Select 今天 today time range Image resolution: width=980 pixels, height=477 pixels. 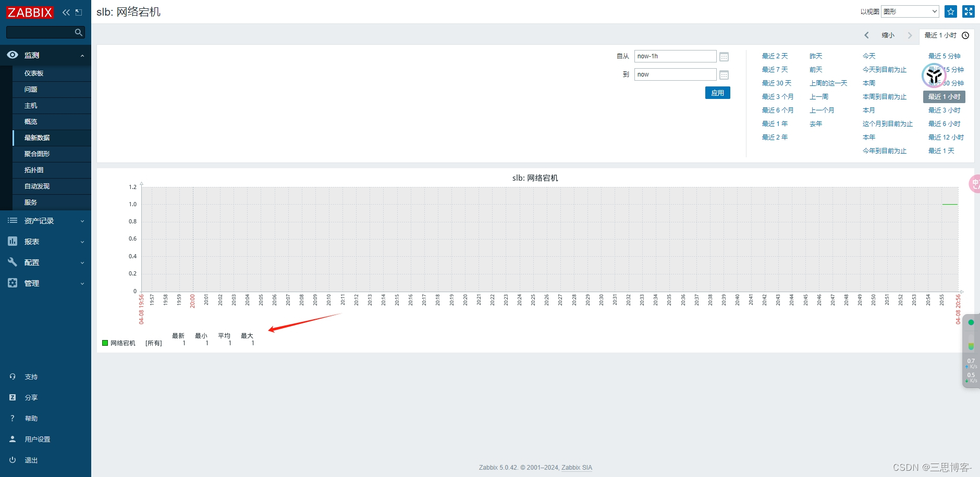[x=869, y=56]
